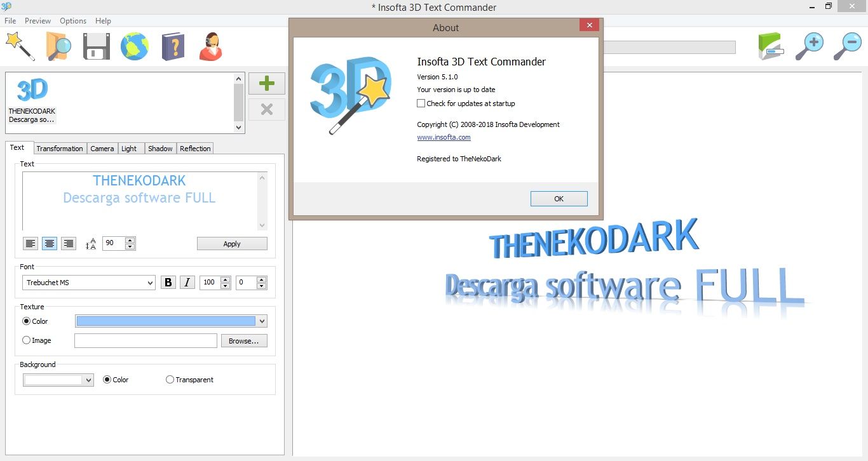
Task: Click the green render quality icon
Action: point(771,46)
